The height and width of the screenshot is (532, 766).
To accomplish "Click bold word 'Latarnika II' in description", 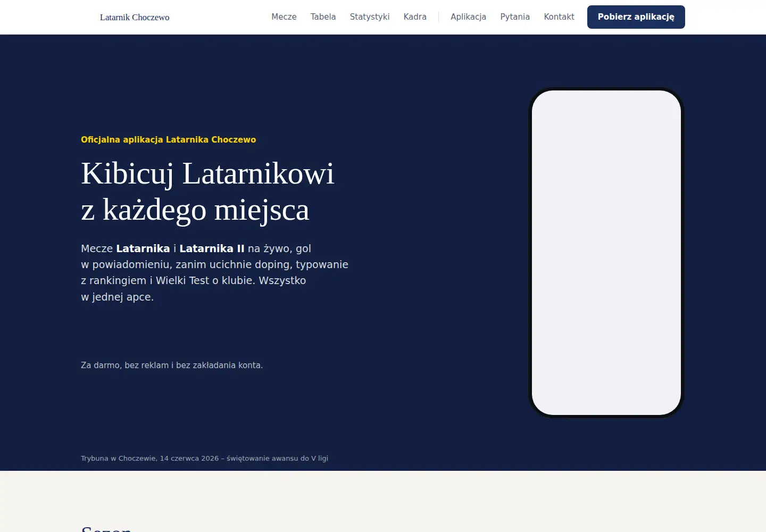I will click(212, 248).
